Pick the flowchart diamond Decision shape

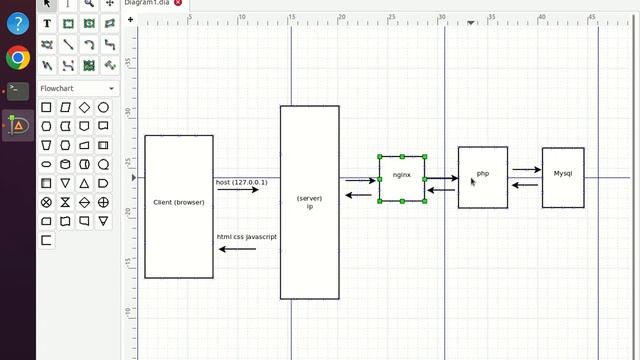point(84,107)
